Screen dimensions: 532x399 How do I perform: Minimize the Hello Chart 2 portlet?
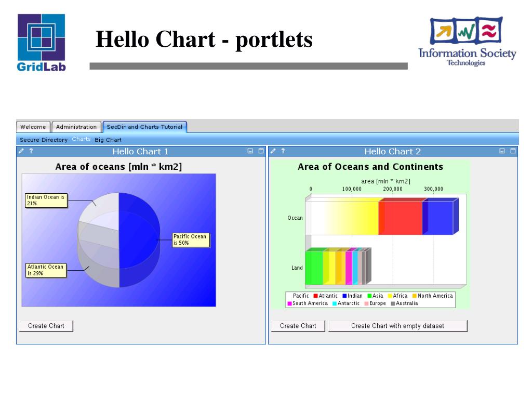[x=502, y=151]
